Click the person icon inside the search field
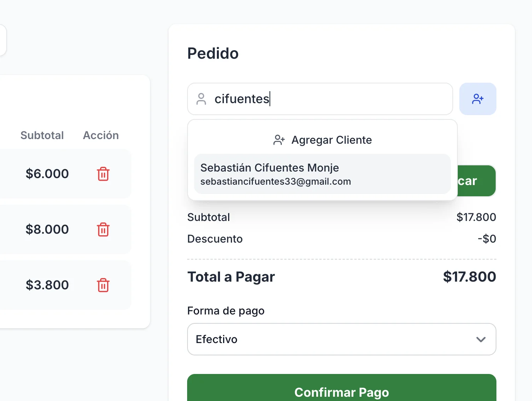 pyautogui.click(x=201, y=99)
